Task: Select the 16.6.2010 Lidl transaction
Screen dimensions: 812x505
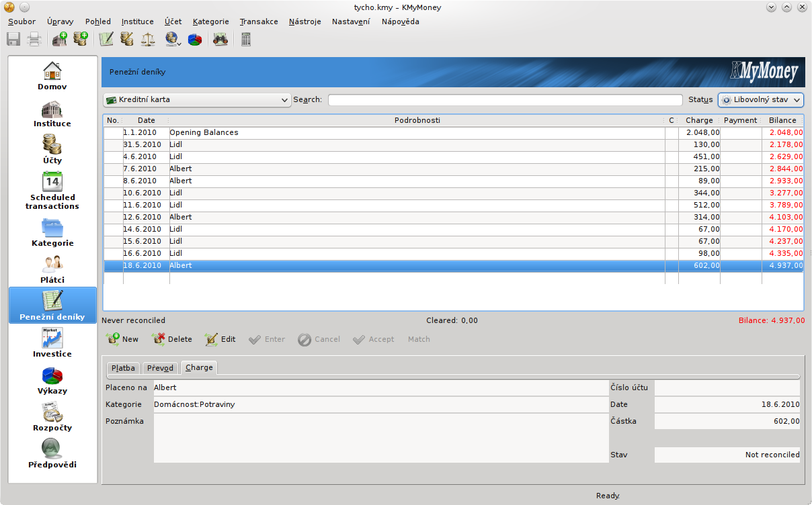Action: tap(453, 254)
